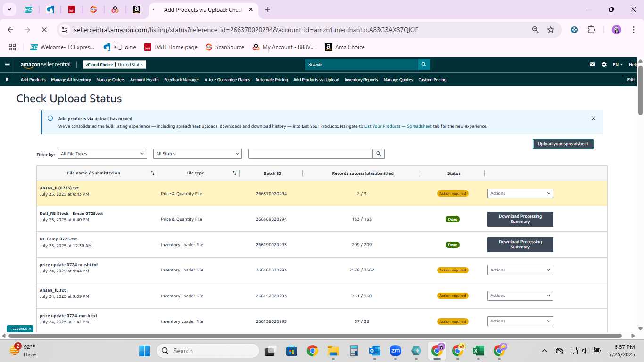Dismiss the info banner with X
Screen dimensions: 644x362
click(x=594, y=118)
